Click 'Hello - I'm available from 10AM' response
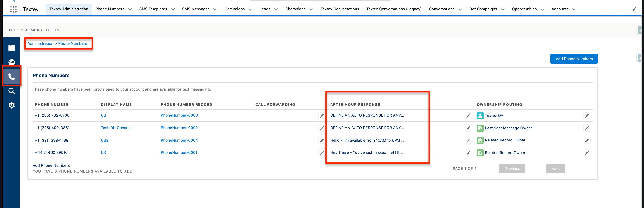 point(367,140)
